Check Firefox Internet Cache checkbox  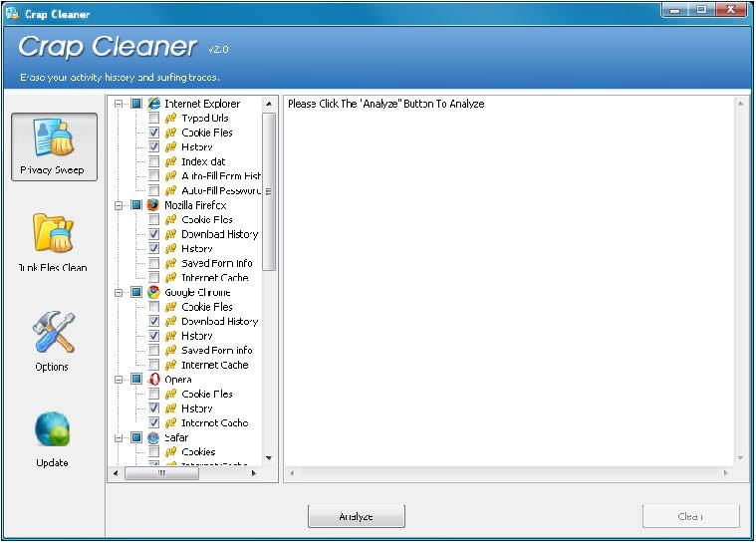153,277
